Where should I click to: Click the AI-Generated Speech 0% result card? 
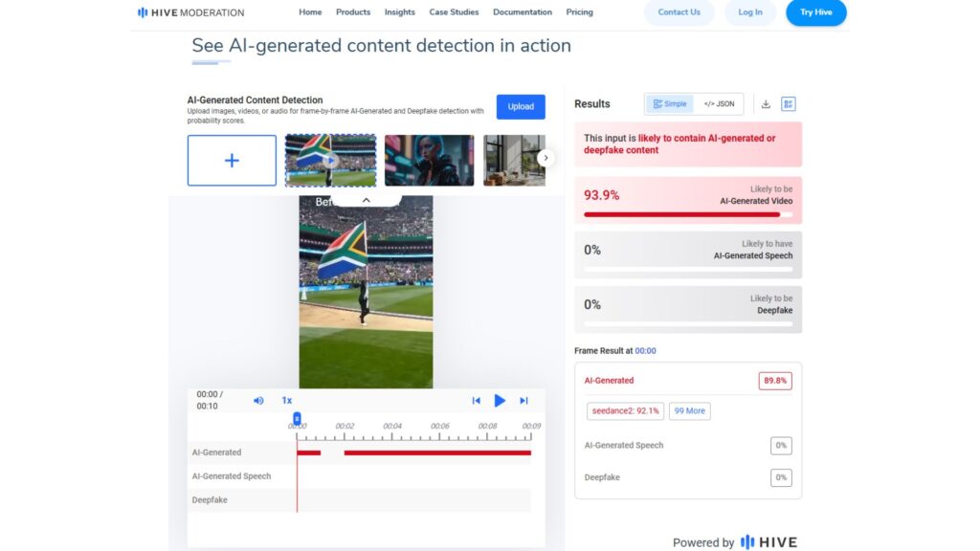coord(688,254)
